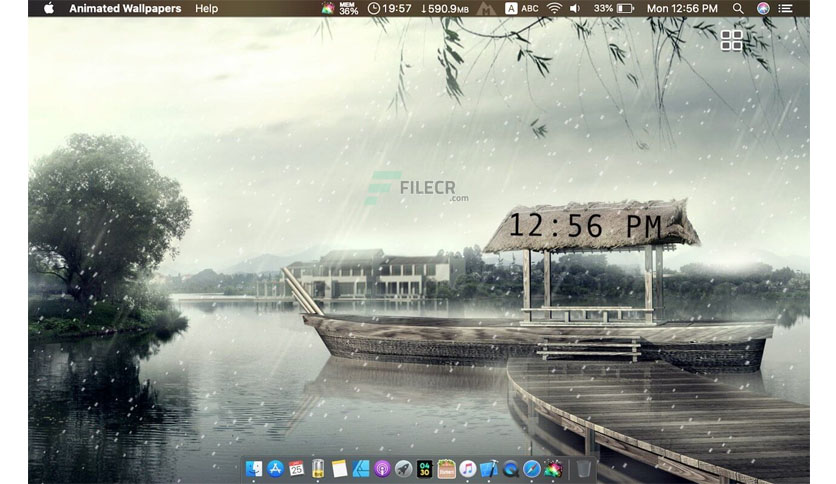Click the Animated Wallpapers menu bar status icon
This screenshot has width=836, height=484.
328,9
